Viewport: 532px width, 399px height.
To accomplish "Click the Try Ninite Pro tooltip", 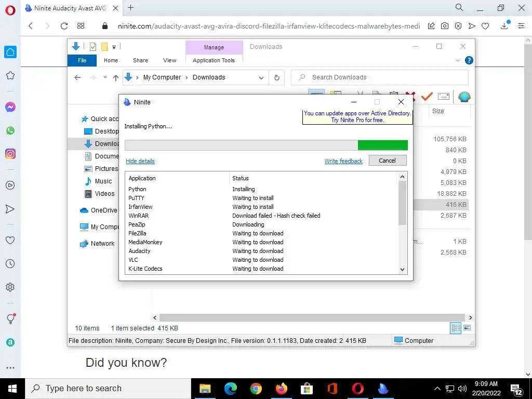I will point(357,117).
